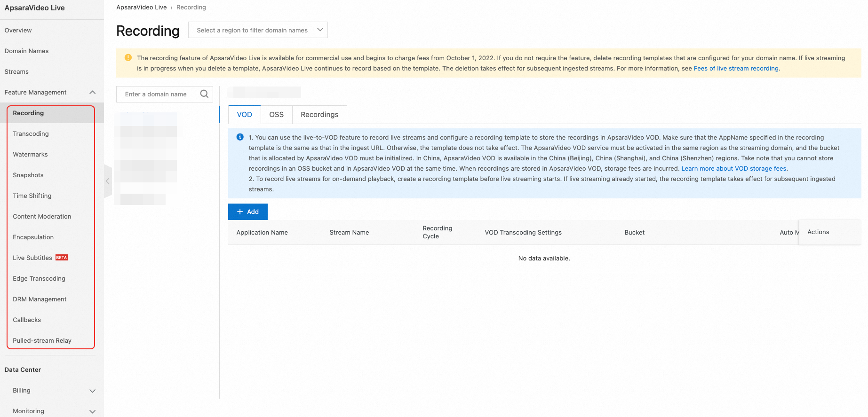868x417 pixels.
Task: Click the Actions column header
Action: [x=818, y=232]
